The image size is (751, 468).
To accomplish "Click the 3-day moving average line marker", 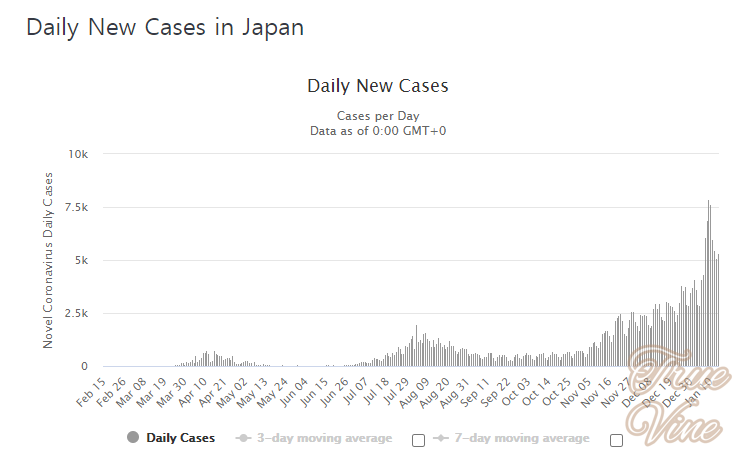I will pyautogui.click(x=243, y=438).
